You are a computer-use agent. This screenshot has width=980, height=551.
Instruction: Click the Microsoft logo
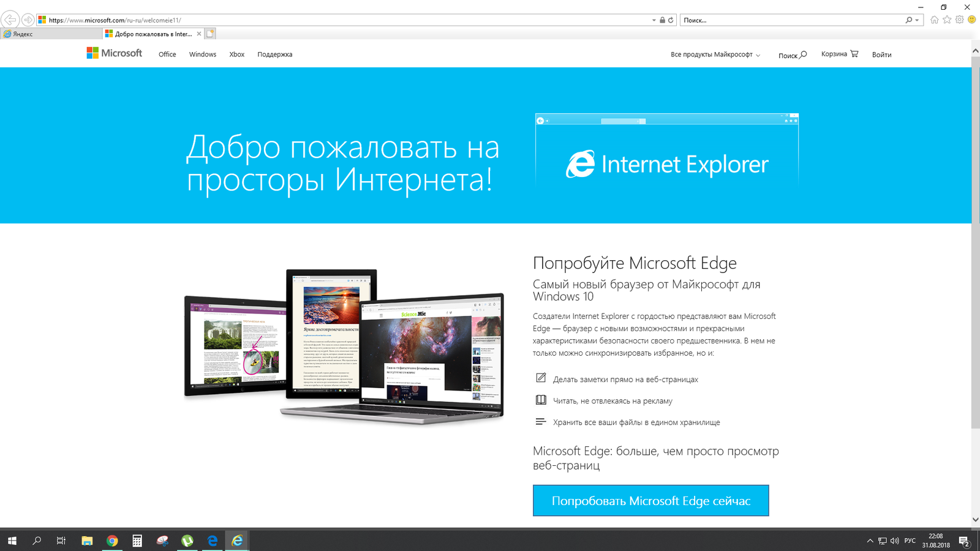tap(115, 53)
